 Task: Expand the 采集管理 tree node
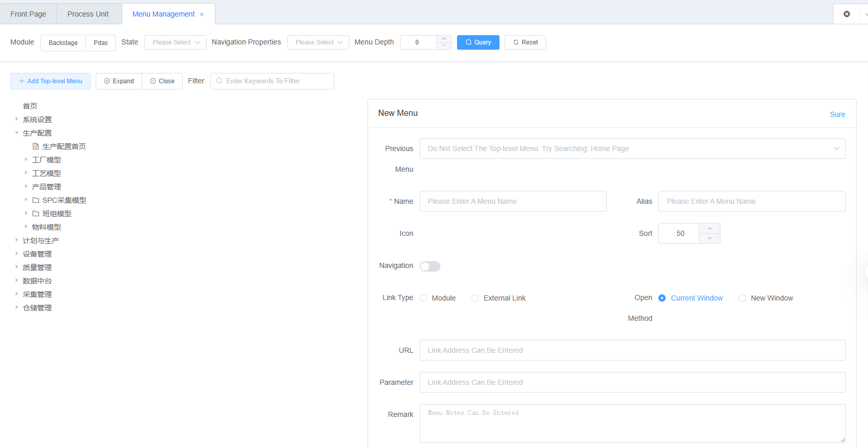(x=17, y=294)
